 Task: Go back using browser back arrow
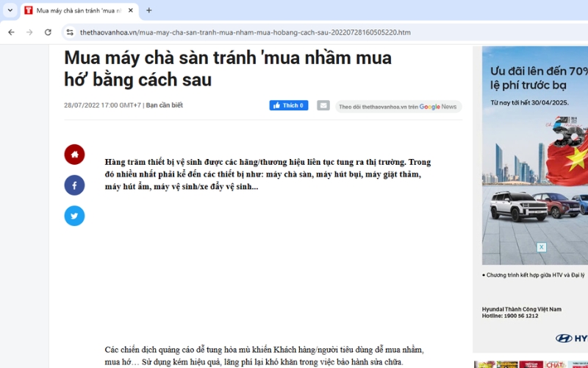[11, 32]
